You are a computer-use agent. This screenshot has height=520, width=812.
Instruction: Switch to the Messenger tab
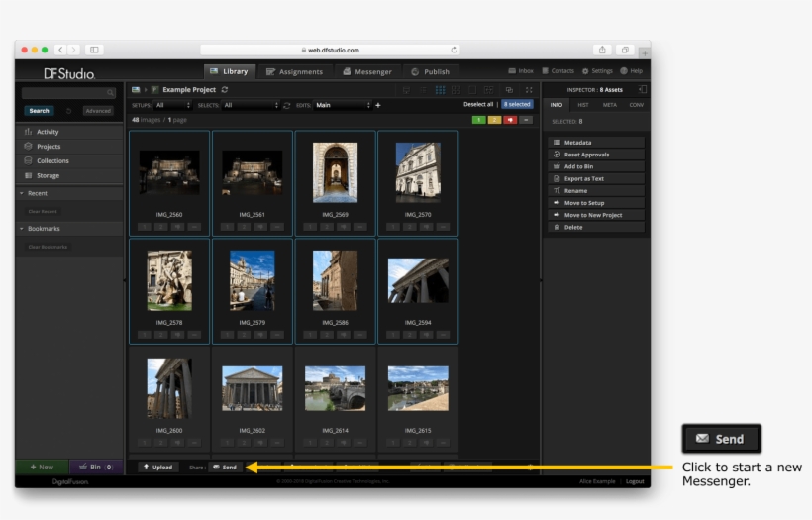[x=366, y=71]
